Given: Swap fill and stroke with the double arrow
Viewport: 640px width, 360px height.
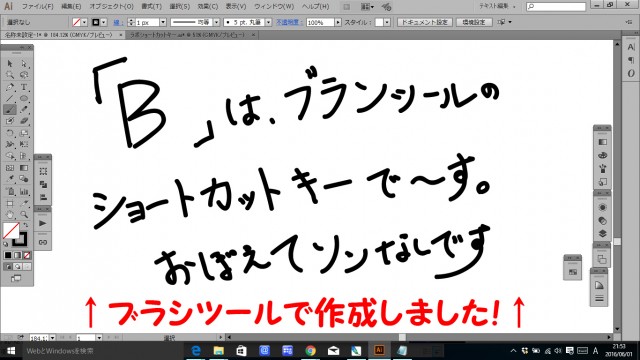Looking at the screenshot, I should [25, 225].
